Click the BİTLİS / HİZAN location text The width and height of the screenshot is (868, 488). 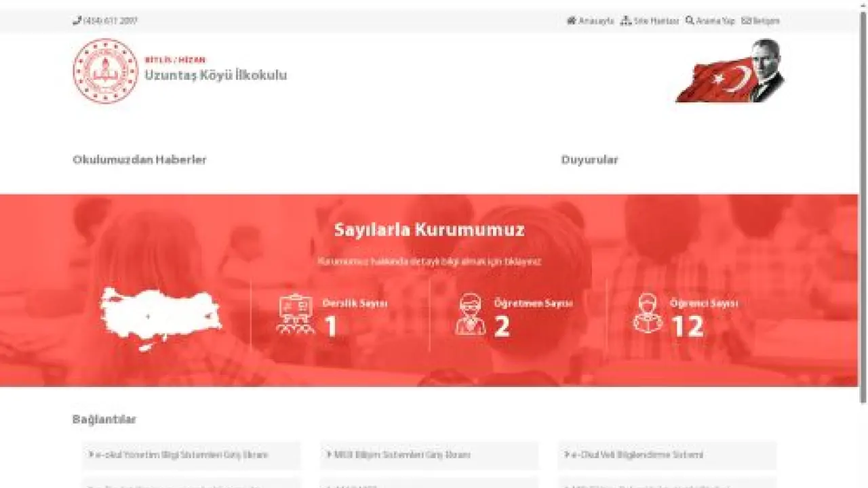point(175,60)
